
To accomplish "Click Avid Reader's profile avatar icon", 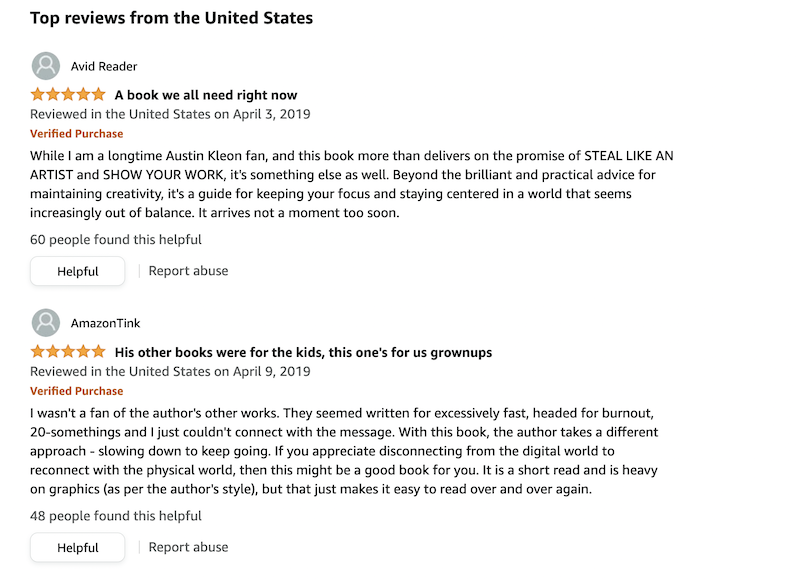I will point(46,66).
